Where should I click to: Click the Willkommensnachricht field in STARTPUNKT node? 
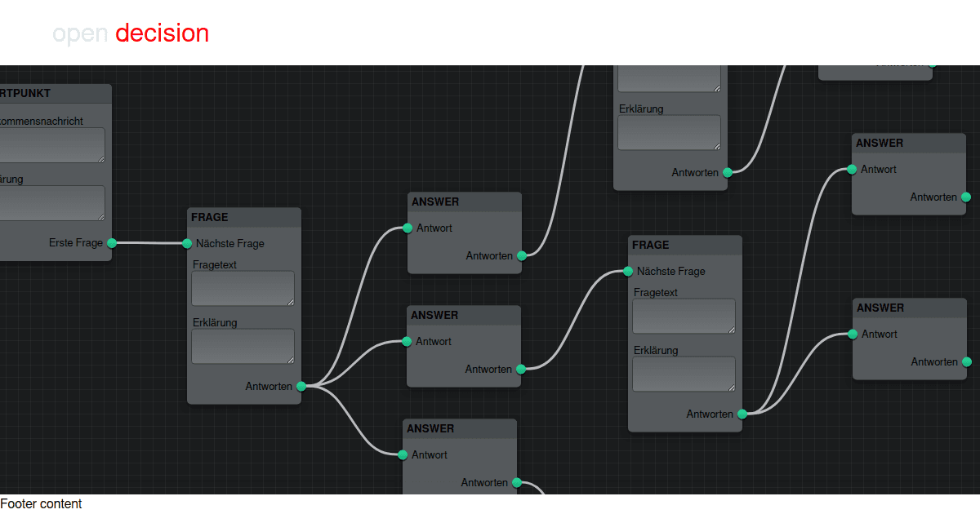[51, 144]
